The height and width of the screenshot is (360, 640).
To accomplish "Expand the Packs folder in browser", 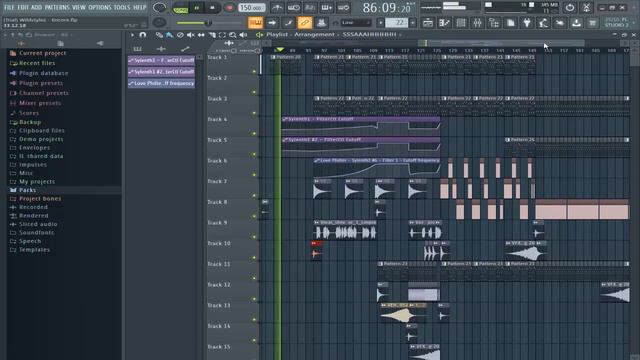I will [x=27, y=190].
